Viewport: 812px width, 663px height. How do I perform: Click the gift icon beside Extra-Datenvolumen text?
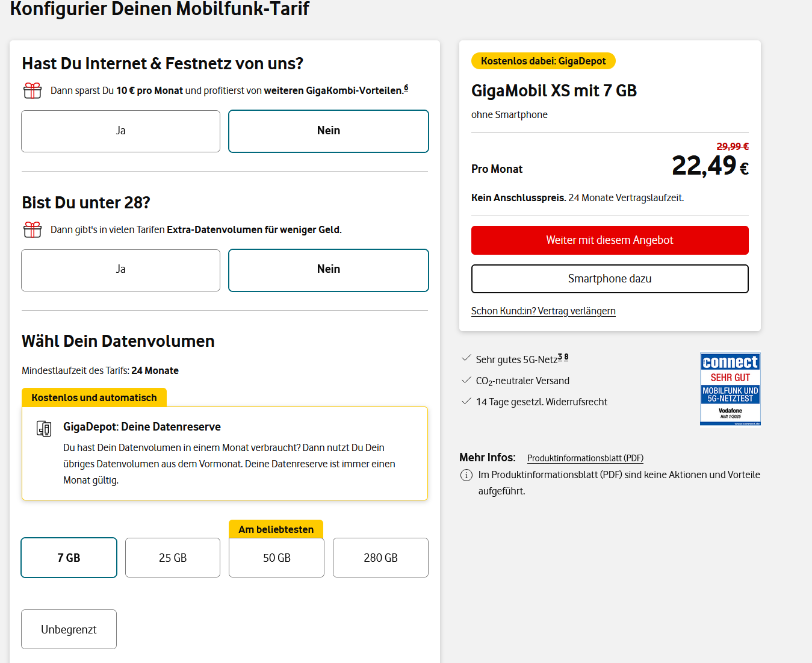point(33,229)
